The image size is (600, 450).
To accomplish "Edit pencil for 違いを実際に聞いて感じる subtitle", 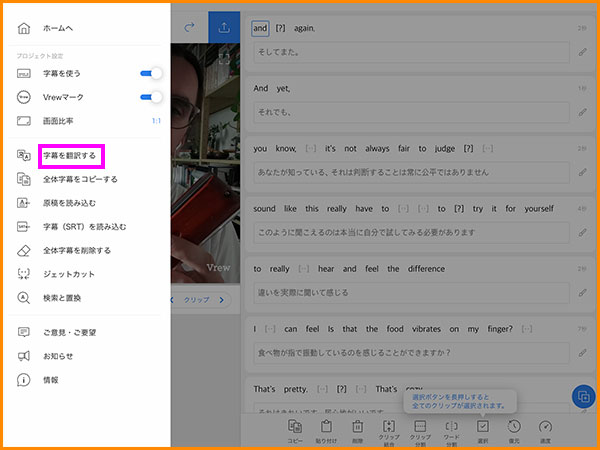I will point(582,293).
